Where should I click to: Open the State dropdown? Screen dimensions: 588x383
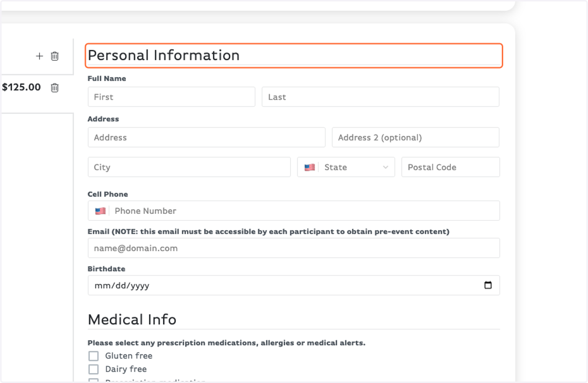(x=346, y=167)
